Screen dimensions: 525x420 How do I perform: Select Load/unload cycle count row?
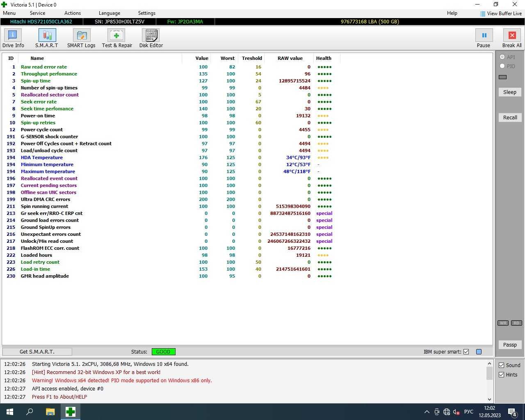click(x=171, y=151)
